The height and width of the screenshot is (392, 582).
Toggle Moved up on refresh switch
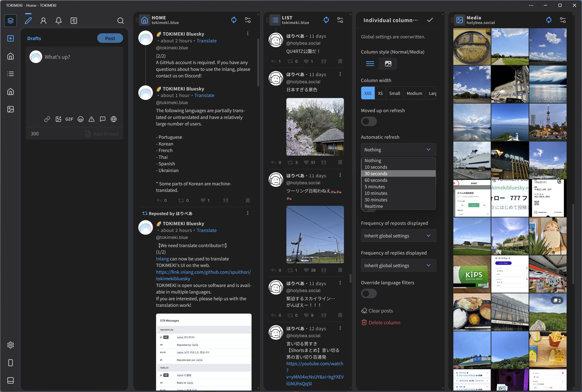point(369,121)
